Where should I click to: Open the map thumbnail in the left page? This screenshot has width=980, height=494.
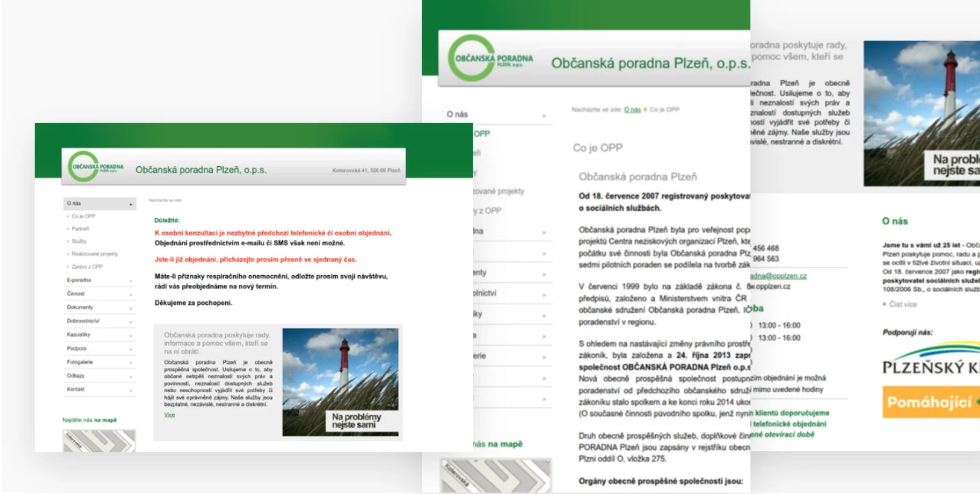tap(99, 440)
